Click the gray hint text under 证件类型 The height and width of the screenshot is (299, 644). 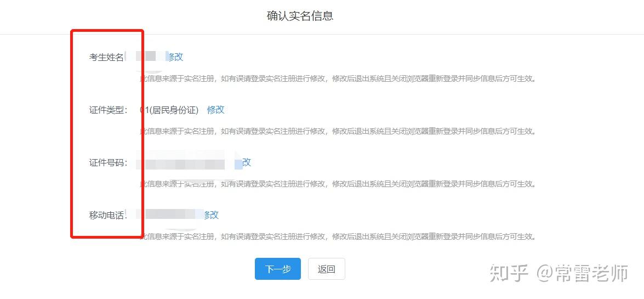click(x=338, y=131)
